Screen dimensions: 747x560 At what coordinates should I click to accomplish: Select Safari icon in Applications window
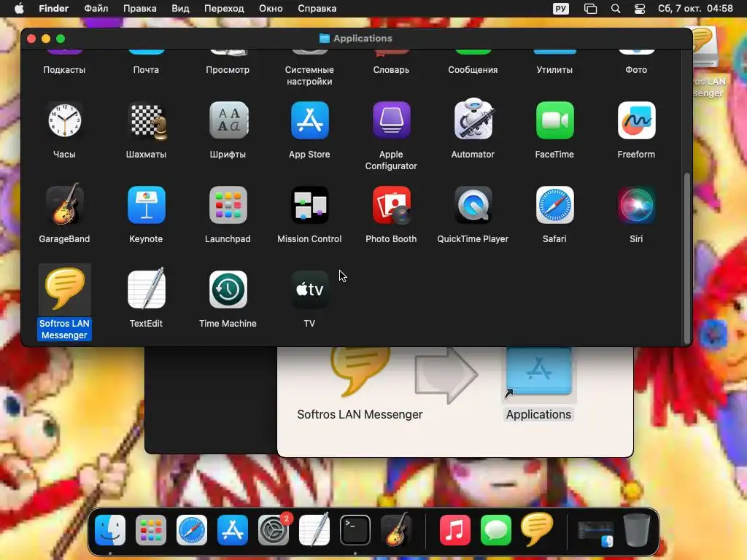554,205
